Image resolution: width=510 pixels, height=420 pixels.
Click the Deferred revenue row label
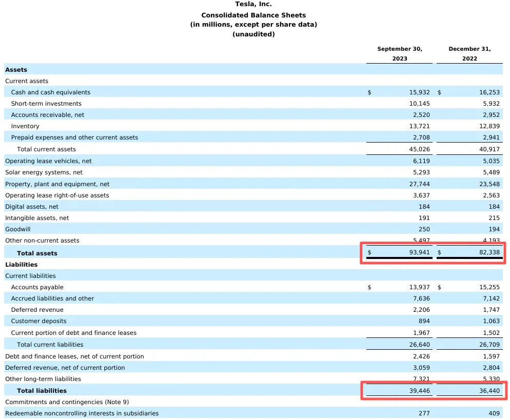[37, 310]
